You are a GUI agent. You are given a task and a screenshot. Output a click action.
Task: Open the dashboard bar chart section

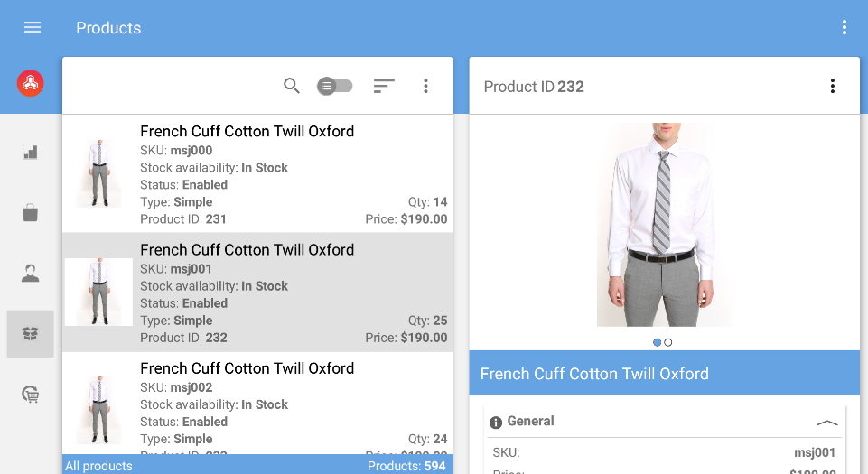tap(31, 152)
